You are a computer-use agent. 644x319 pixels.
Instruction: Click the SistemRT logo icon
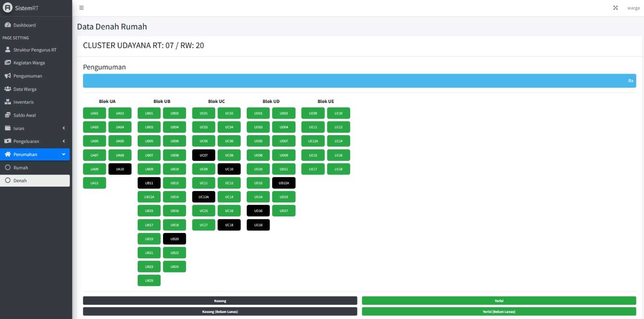tap(8, 8)
